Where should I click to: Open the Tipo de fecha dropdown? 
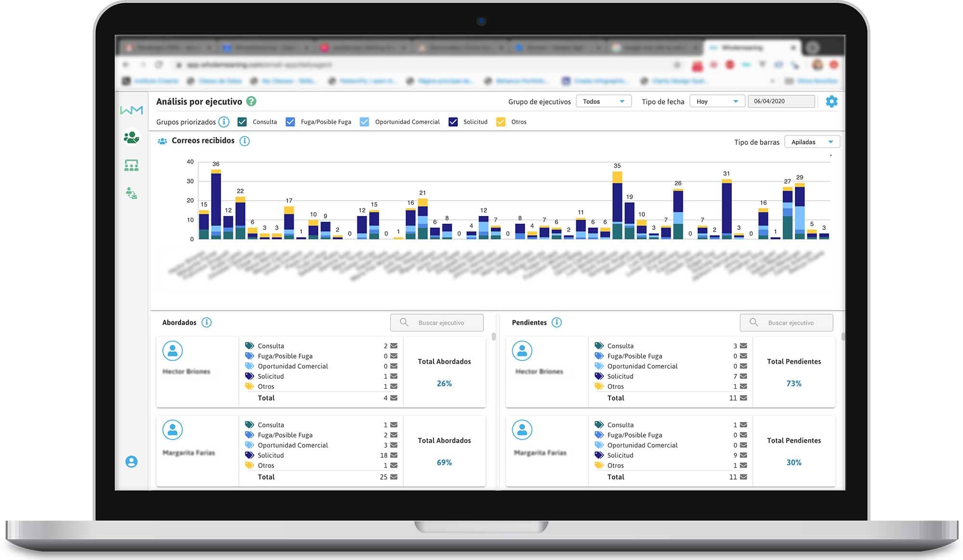point(717,102)
